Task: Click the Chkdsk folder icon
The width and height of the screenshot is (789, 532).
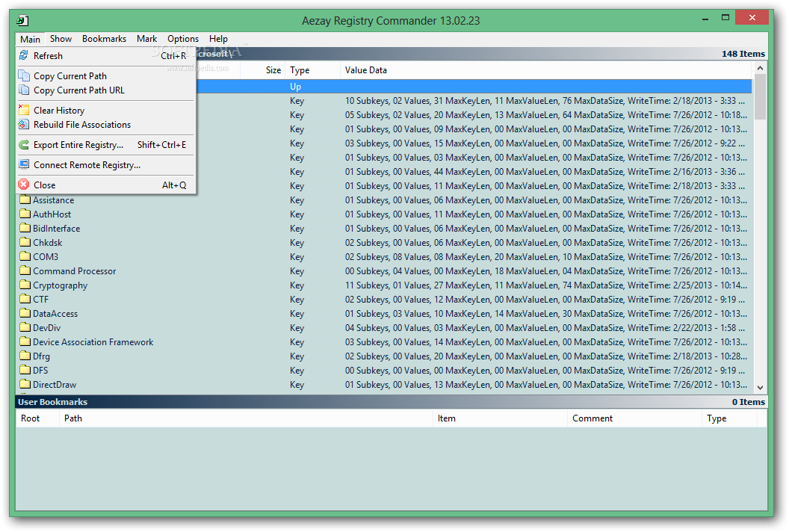Action: tap(25, 242)
